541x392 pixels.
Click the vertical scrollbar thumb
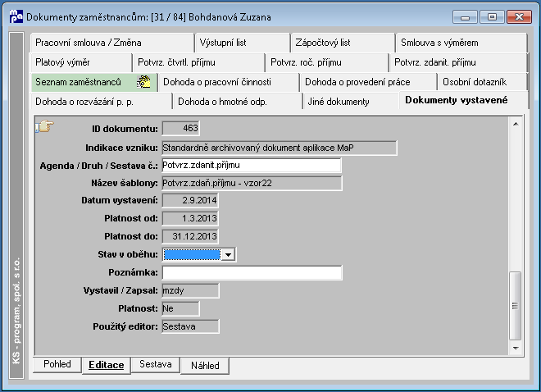click(x=515, y=306)
